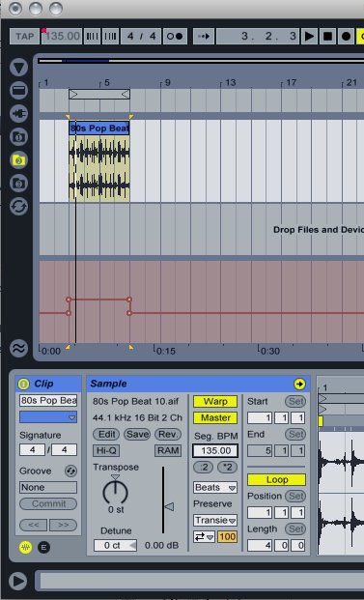Click the sample Edit button

106,434
